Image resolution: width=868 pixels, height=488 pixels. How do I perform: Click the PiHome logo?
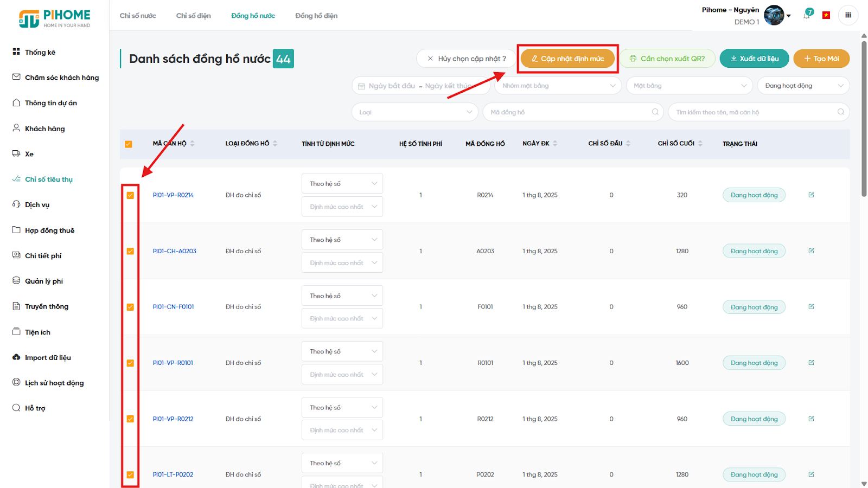[54, 18]
